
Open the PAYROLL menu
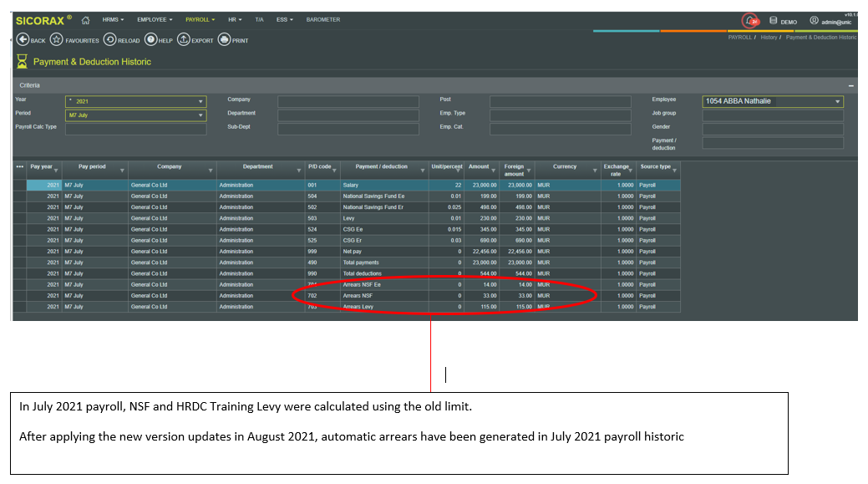tap(200, 19)
